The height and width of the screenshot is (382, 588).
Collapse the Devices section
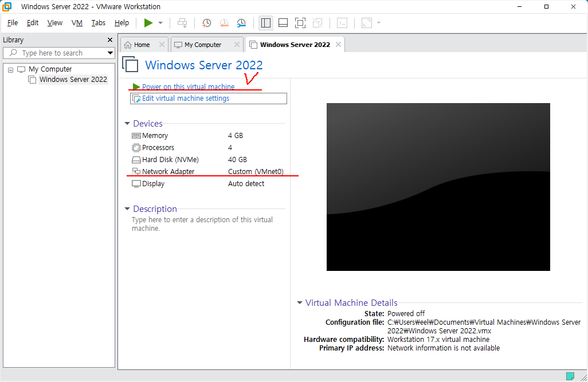click(127, 123)
